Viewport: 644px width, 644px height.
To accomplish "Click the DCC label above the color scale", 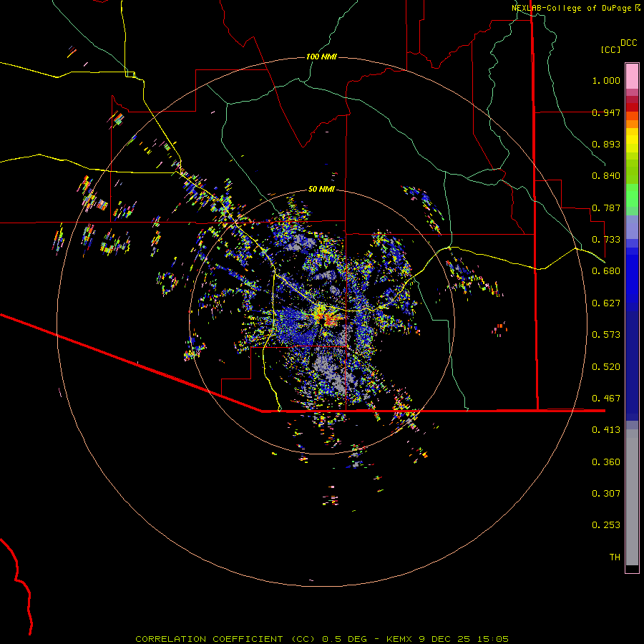I will (629, 43).
